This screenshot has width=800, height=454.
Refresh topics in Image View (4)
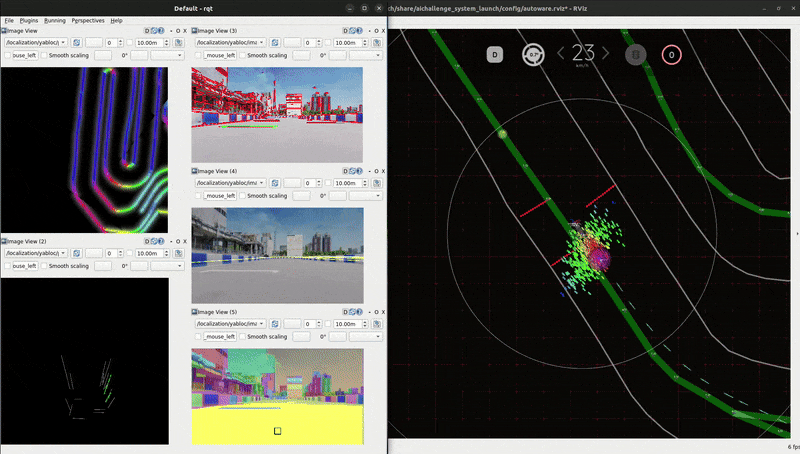[275, 183]
